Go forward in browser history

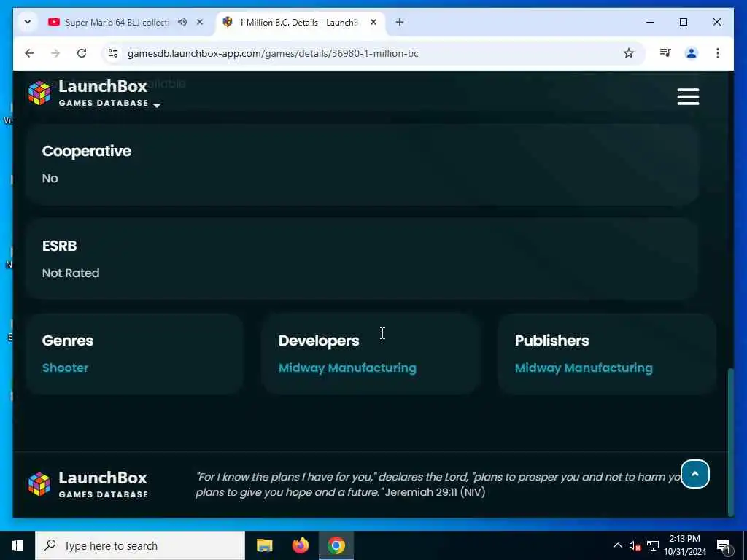[55, 53]
